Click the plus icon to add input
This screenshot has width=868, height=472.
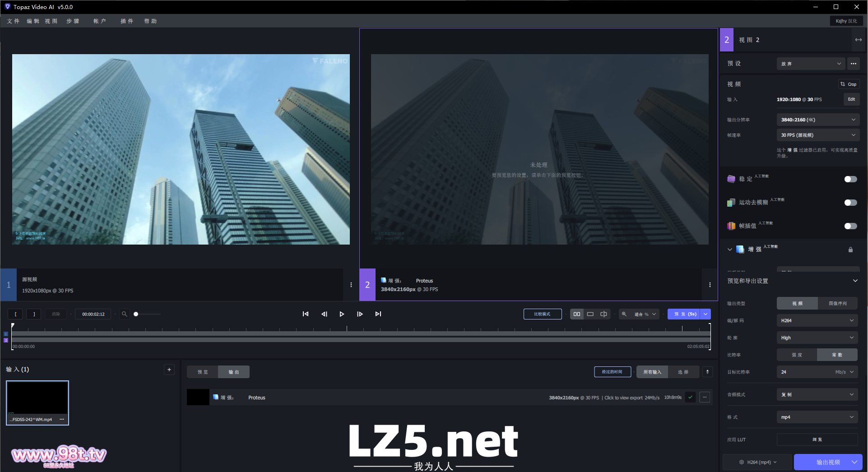(169, 370)
